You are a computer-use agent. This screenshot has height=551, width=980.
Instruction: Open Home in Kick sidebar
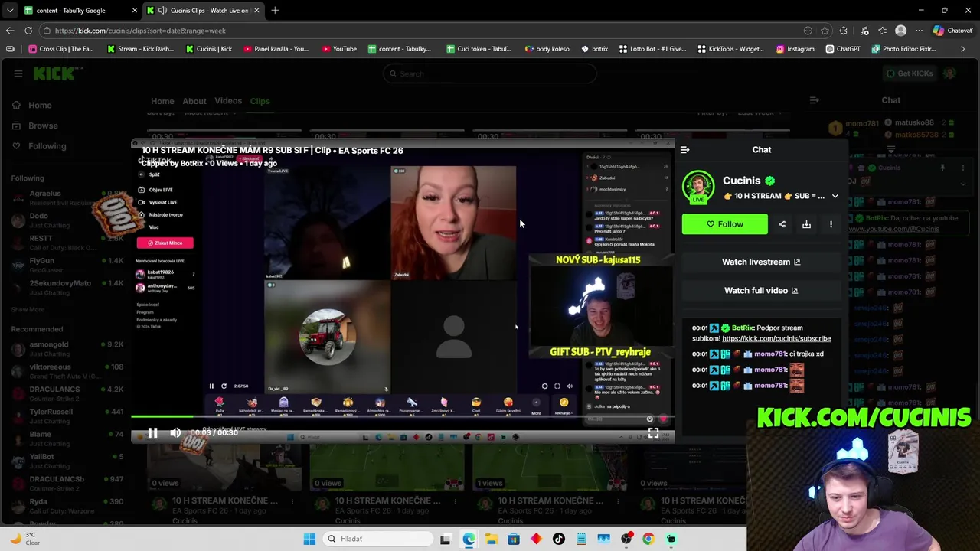[x=40, y=106]
